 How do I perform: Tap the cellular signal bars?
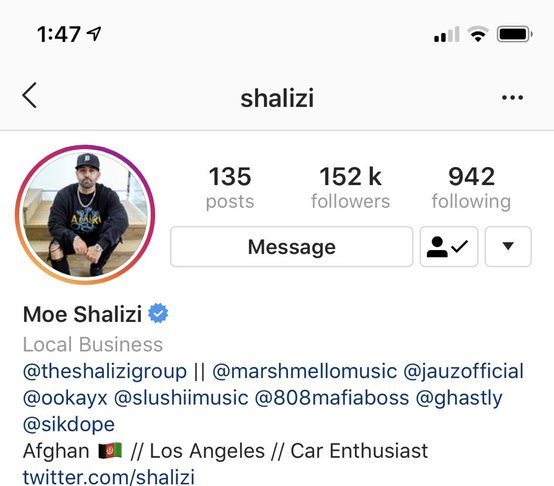click(x=447, y=34)
